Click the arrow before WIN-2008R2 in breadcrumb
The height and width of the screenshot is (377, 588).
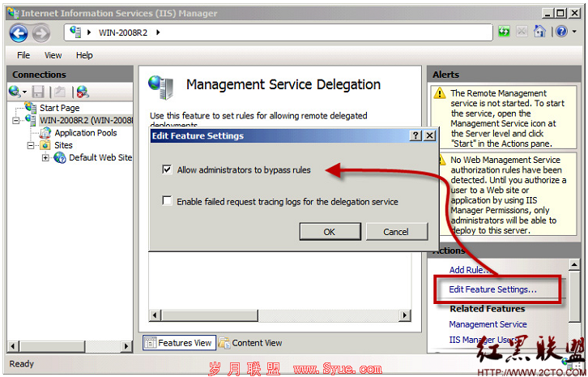pyautogui.click(x=89, y=32)
